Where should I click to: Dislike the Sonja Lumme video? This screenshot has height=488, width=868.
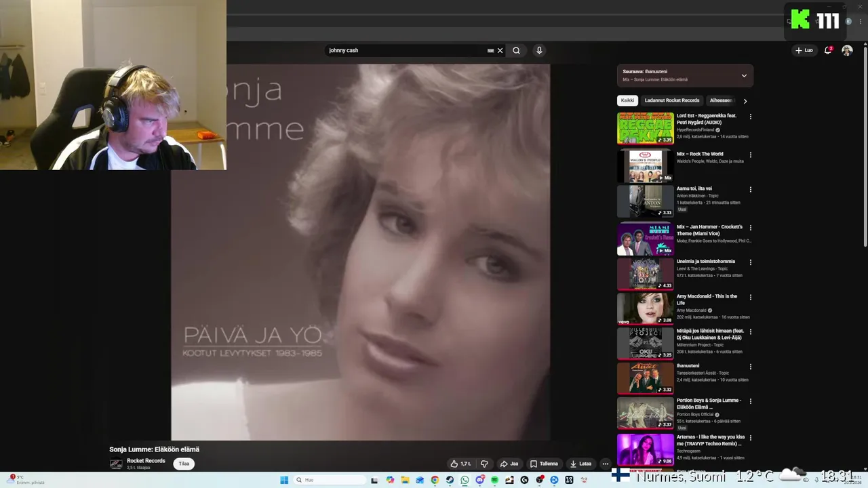(484, 464)
